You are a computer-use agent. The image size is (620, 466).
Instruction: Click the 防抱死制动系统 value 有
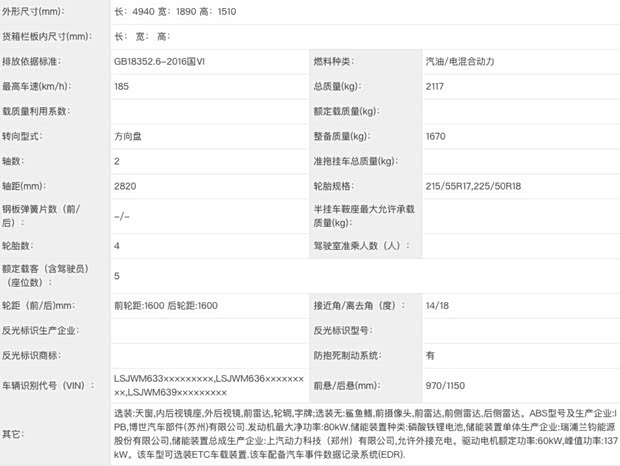[x=430, y=354]
